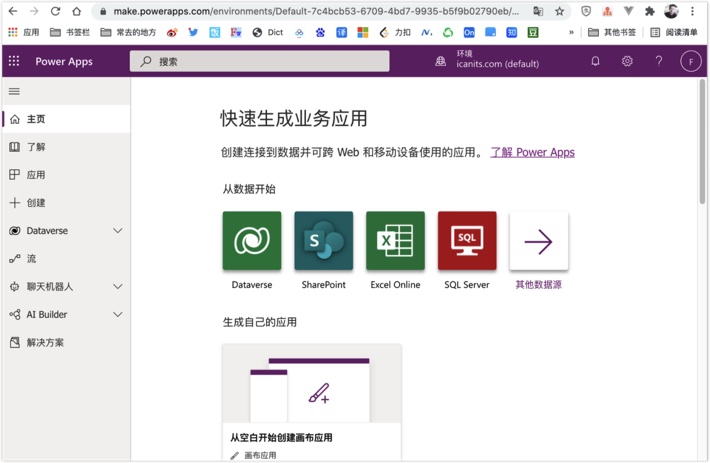This screenshot has width=710, height=463.
Task: Go back using browser back arrow
Action: (13, 11)
